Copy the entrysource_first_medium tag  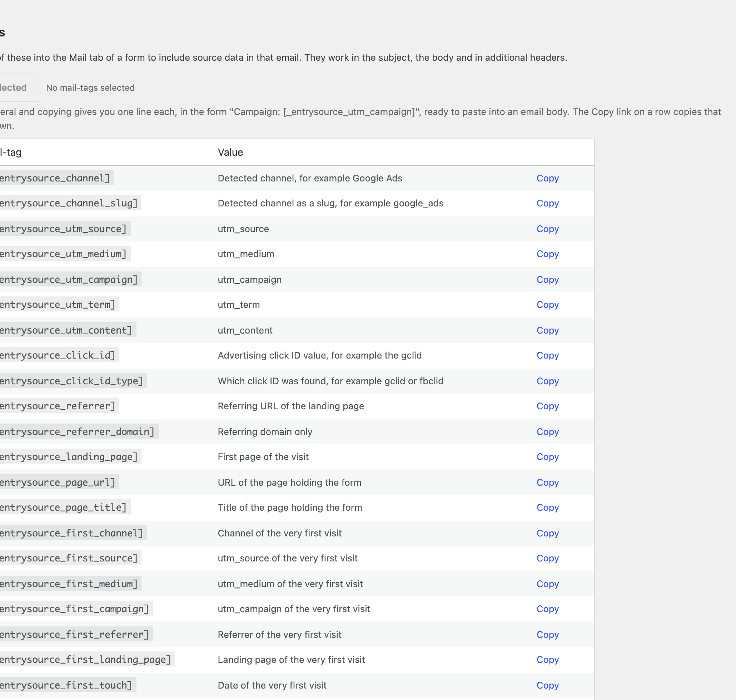point(547,584)
